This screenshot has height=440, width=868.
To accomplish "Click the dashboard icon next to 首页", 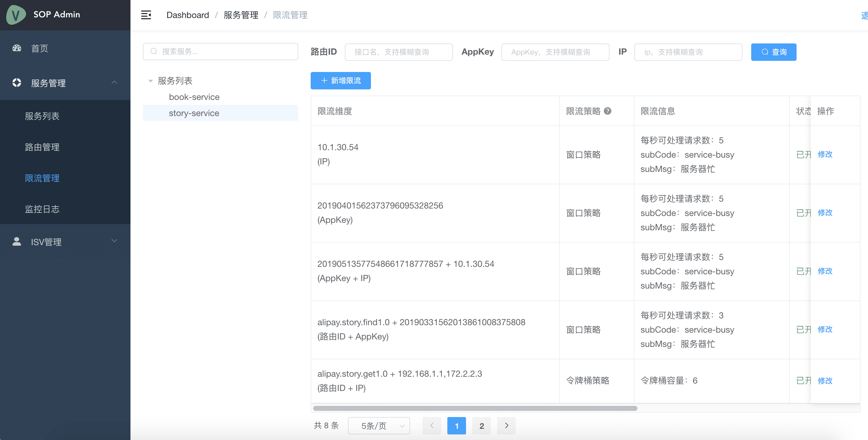I will point(16,48).
